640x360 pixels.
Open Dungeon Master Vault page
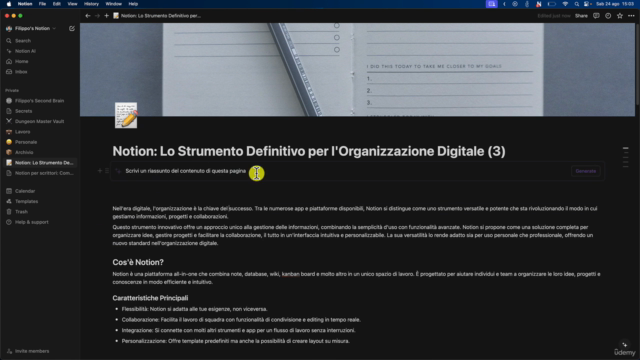(39, 121)
